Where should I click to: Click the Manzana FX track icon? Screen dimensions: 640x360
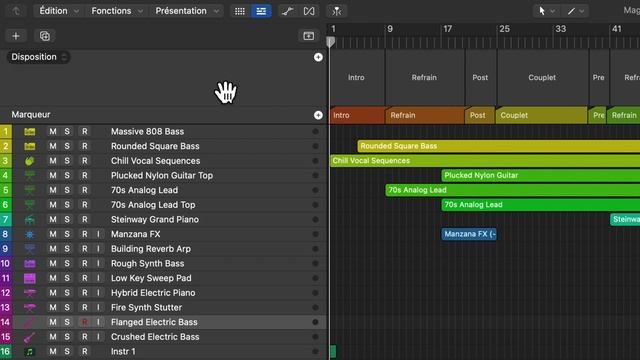pos(29,234)
